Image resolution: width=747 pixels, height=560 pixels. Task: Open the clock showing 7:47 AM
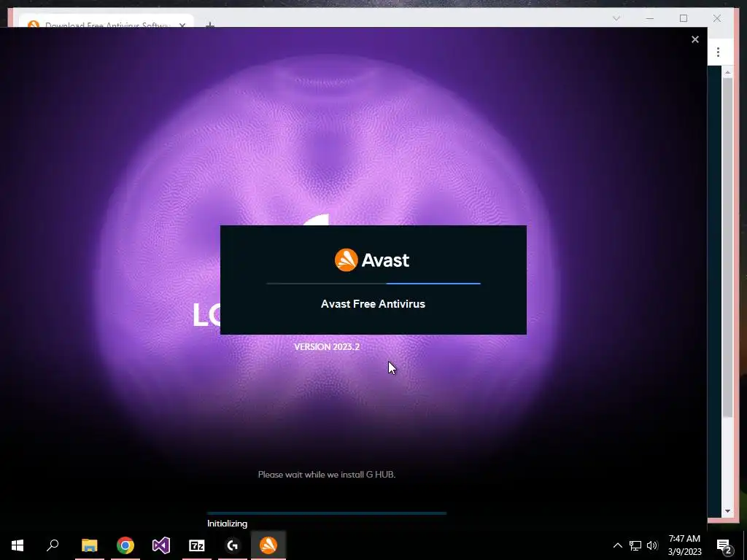(684, 539)
